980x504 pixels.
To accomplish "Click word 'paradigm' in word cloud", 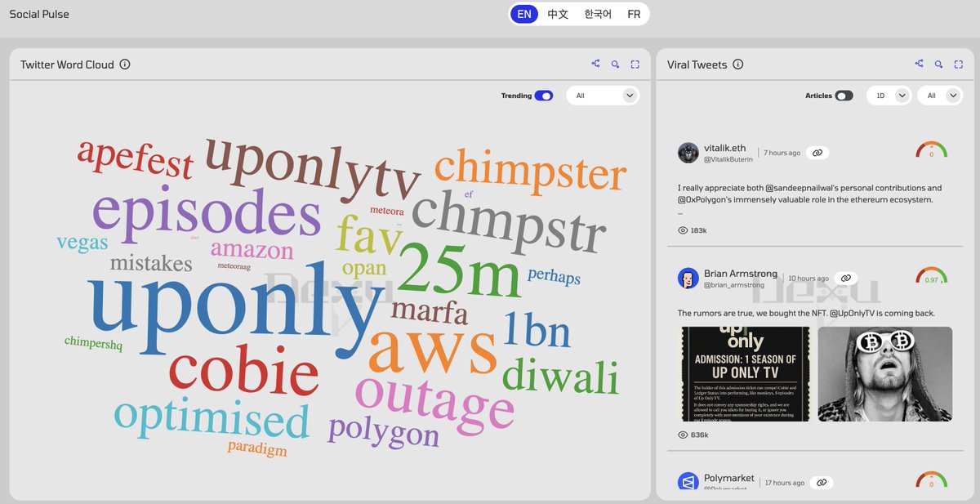I will (257, 448).
